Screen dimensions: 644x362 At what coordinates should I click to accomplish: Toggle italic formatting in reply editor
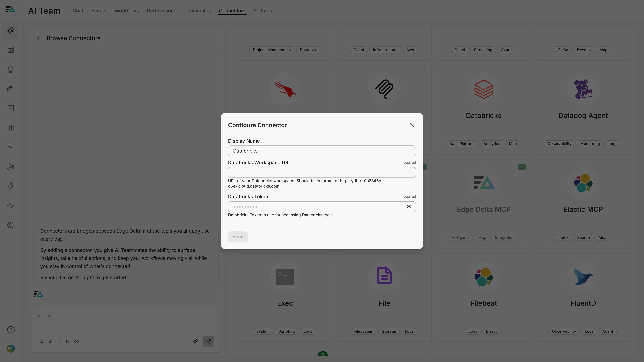[x=50, y=341]
